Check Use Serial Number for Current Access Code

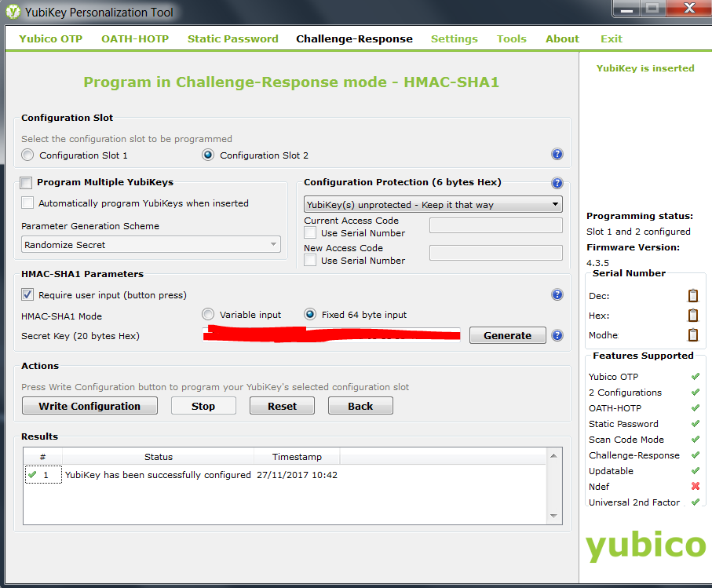coord(310,233)
